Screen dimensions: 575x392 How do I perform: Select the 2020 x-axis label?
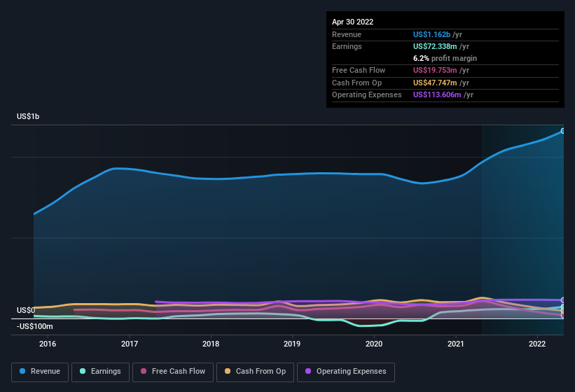374,344
